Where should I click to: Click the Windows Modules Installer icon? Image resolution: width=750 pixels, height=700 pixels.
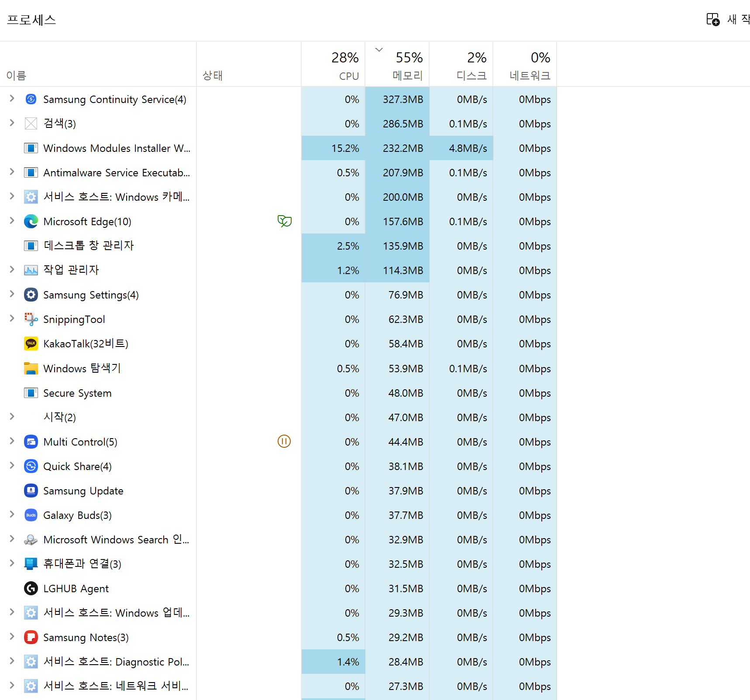(x=31, y=148)
